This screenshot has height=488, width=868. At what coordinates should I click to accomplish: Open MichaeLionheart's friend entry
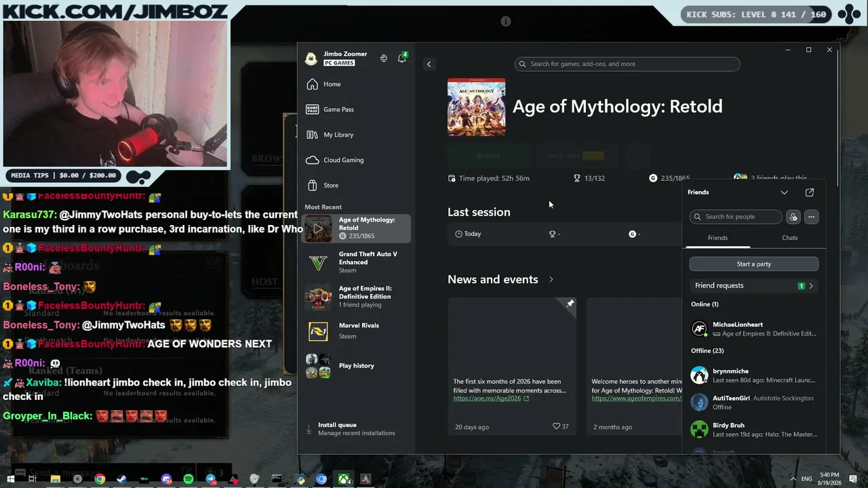point(754,329)
